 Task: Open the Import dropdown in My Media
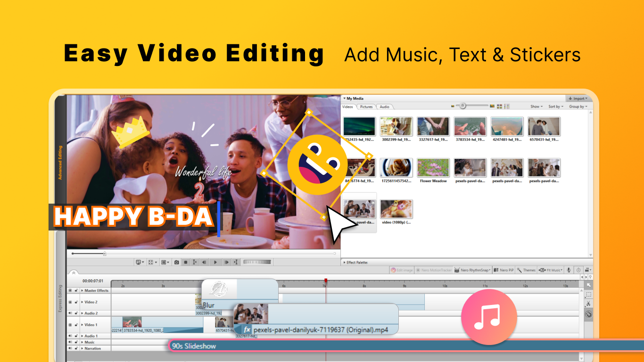(x=578, y=98)
